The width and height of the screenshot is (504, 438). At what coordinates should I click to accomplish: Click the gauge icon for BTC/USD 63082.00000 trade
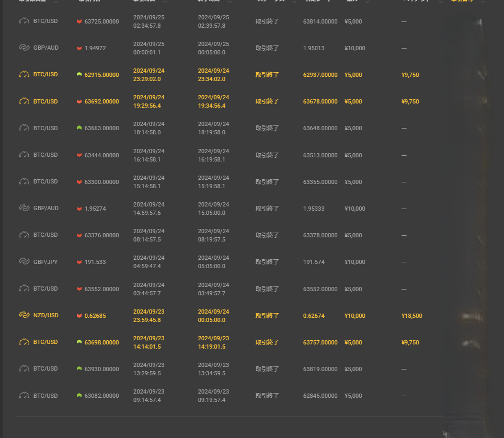[24, 395]
